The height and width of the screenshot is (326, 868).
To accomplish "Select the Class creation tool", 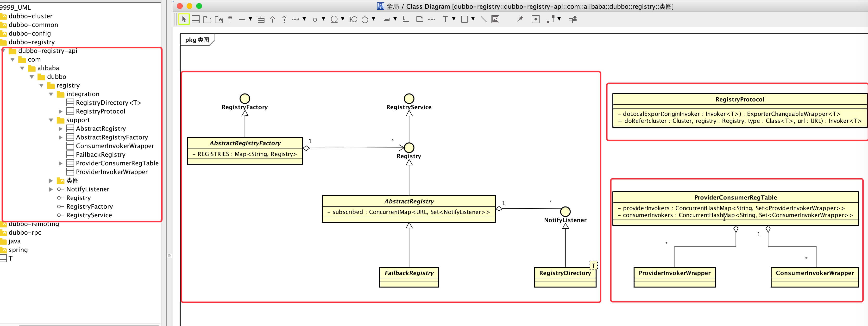I will 196,19.
